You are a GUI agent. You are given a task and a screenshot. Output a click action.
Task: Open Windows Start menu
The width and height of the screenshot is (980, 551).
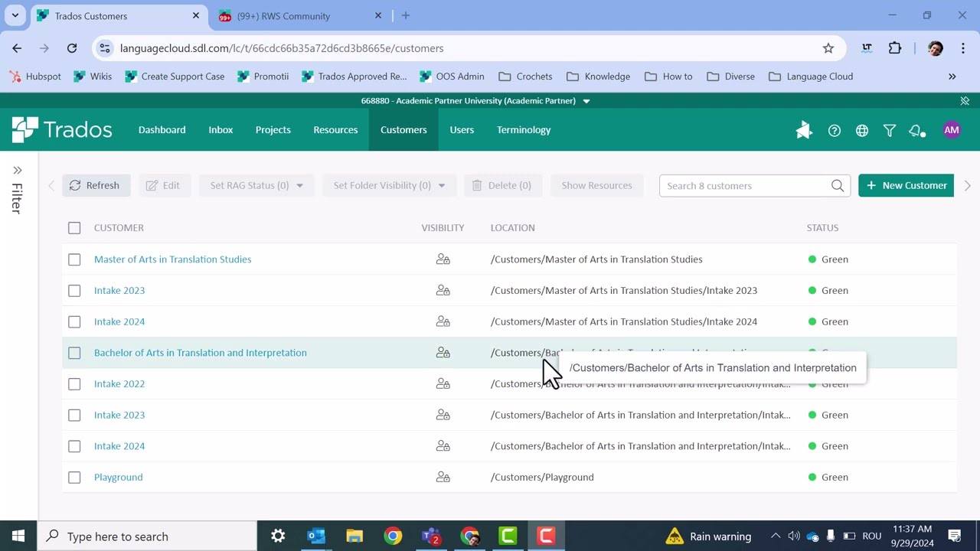pos(18,536)
